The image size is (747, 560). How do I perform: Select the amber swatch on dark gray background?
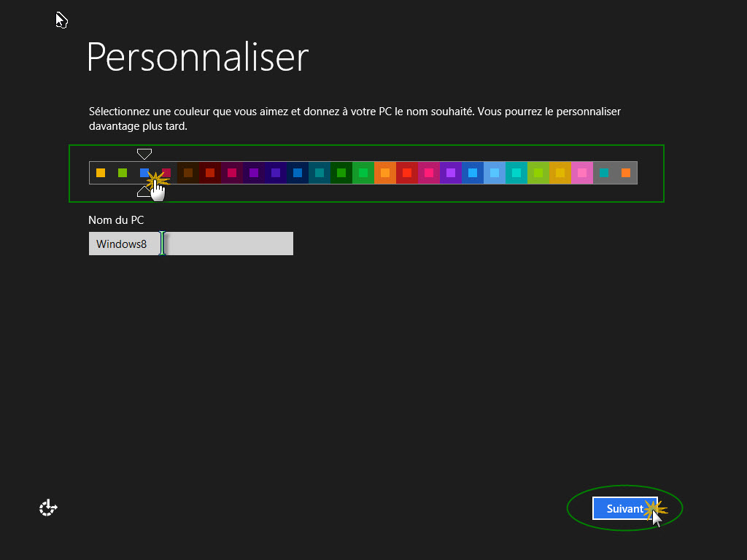tap(101, 173)
